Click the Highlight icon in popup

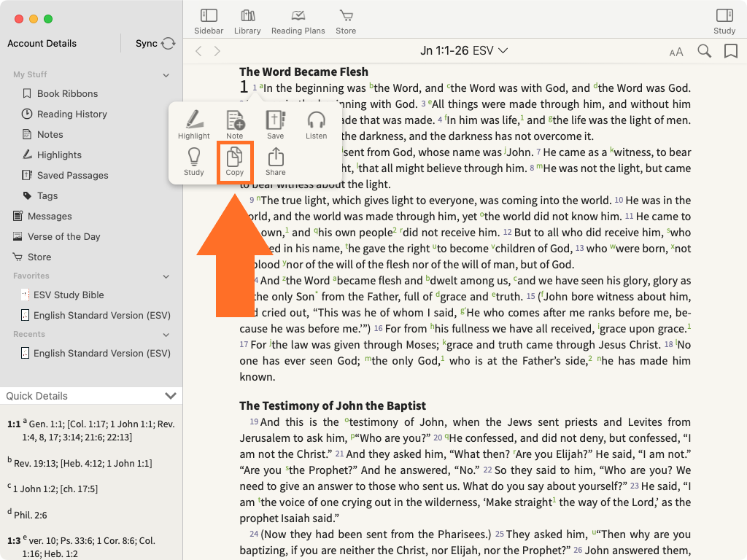[193, 124]
